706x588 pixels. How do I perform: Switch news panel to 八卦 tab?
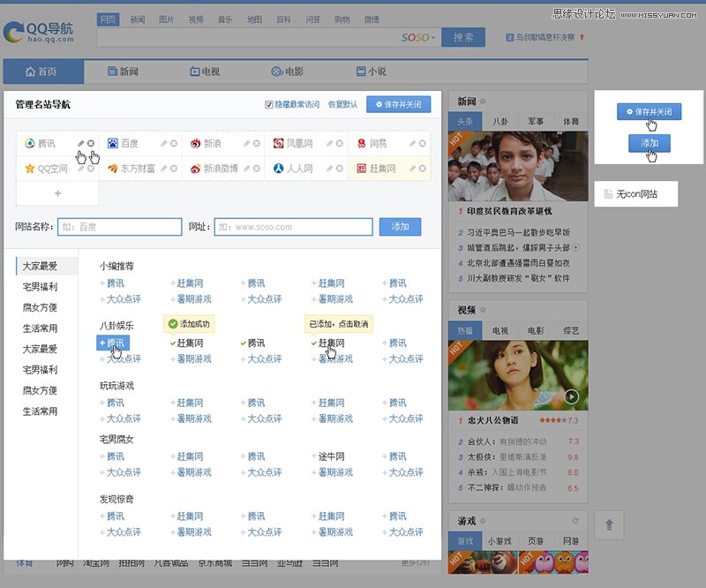tap(500, 121)
